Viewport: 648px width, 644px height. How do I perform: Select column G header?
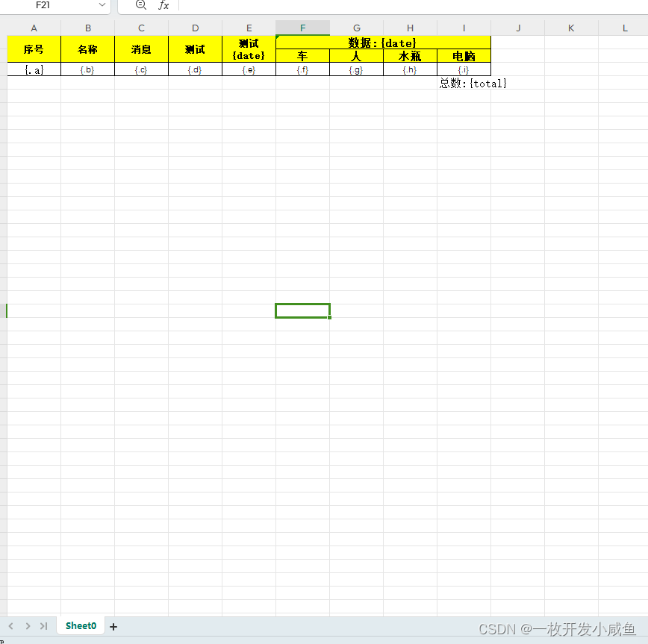356,28
